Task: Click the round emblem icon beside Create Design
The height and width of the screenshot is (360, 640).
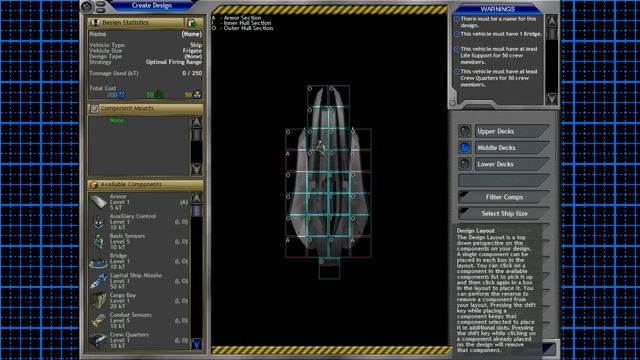Action: 87,7
